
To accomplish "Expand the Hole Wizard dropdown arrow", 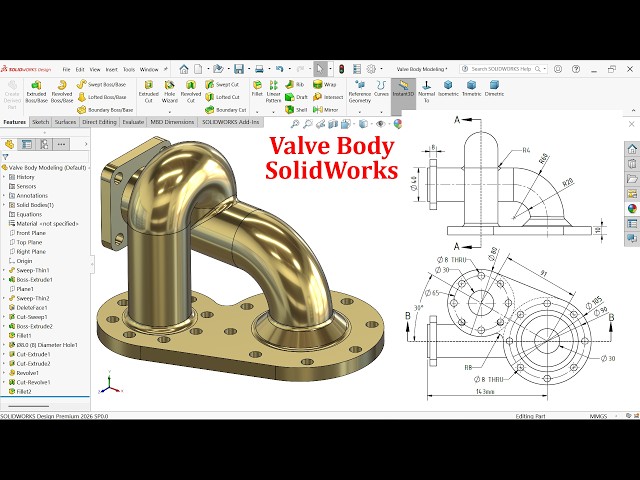I will (x=169, y=111).
